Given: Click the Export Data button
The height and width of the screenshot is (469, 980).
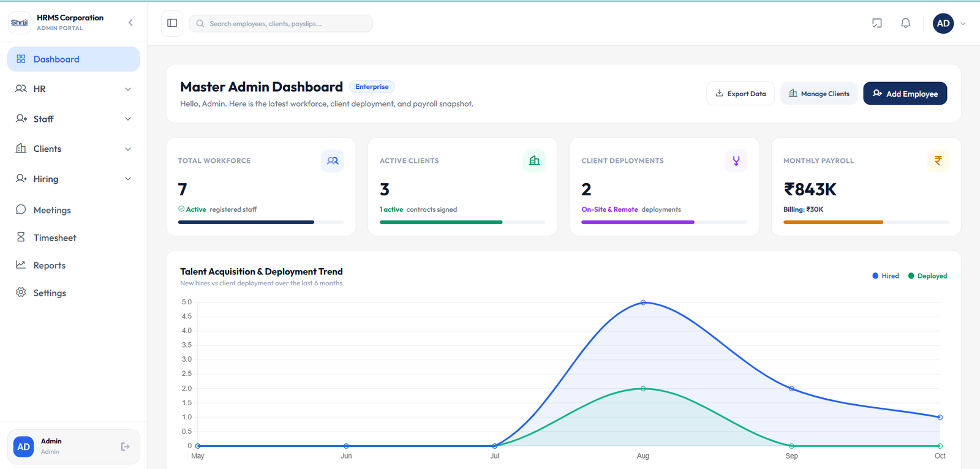Looking at the screenshot, I should 741,94.
